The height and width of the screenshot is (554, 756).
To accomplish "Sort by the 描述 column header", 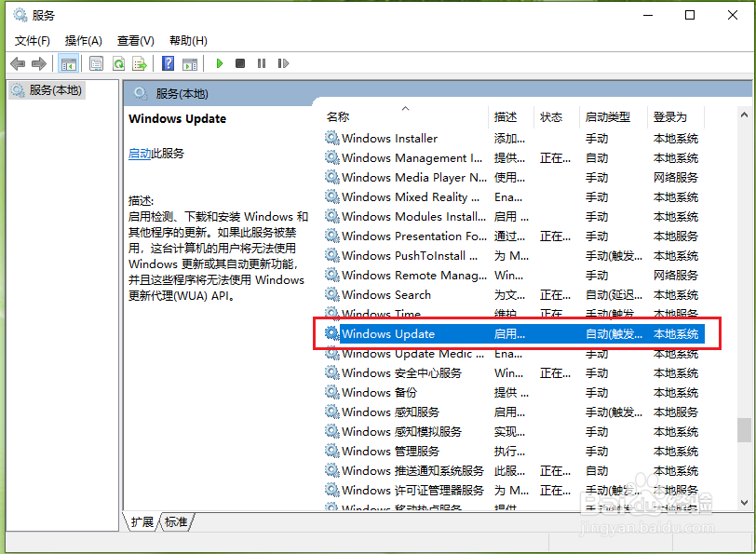I will (511, 116).
